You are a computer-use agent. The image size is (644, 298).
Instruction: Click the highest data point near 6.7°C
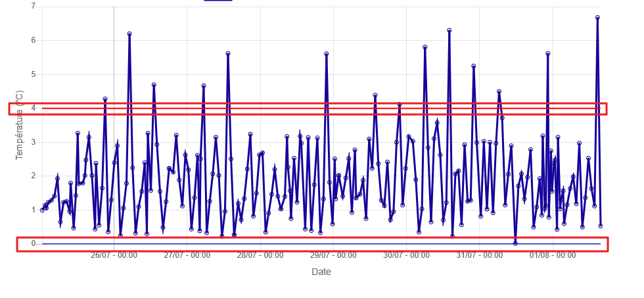[597, 18]
